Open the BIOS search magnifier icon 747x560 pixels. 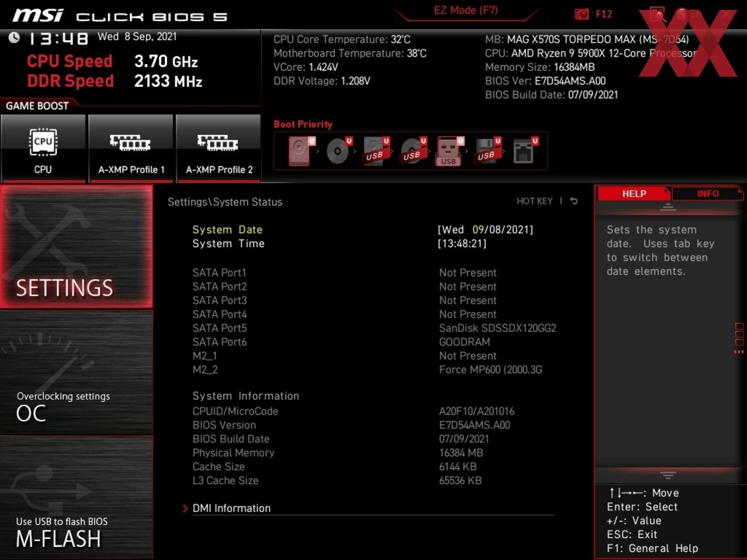click(x=657, y=14)
